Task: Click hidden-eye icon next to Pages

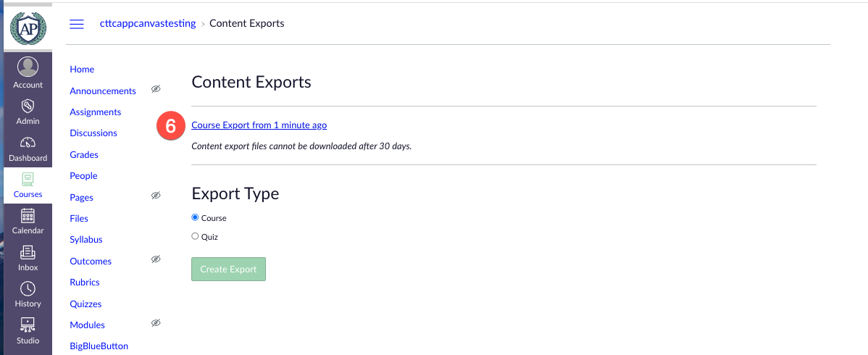Action: pos(155,196)
